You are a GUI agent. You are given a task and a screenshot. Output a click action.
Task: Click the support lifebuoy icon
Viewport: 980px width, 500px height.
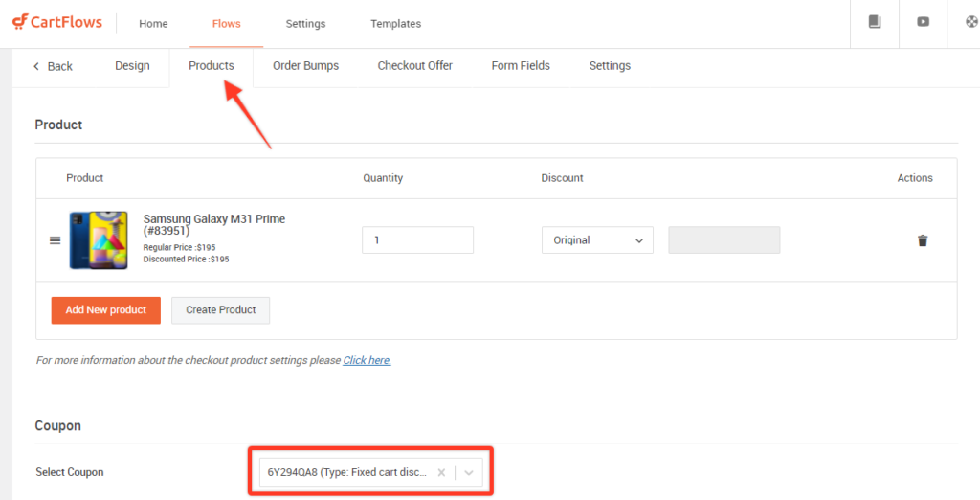click(x=970, y=23)
